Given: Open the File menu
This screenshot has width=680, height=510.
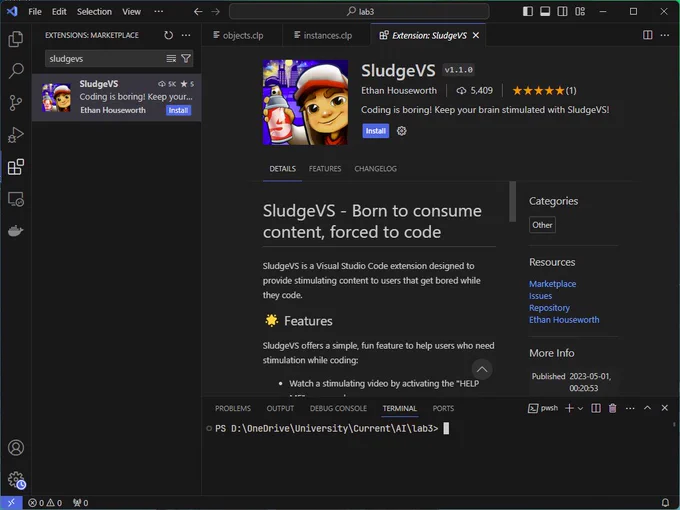Looking at the screenshot, I should point(35,12).
